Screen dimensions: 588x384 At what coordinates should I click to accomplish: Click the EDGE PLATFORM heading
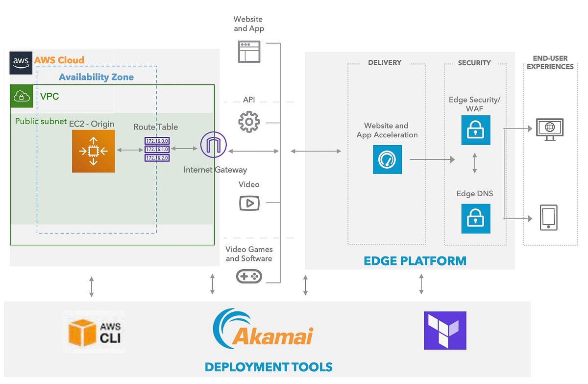(x=415, y=261)
